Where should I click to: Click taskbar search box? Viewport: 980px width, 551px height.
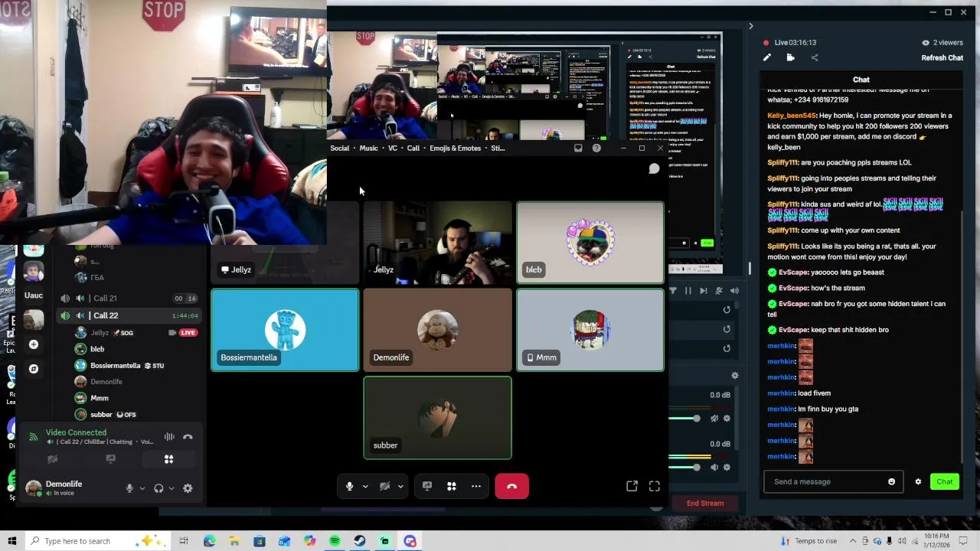(x=99, y=541)
